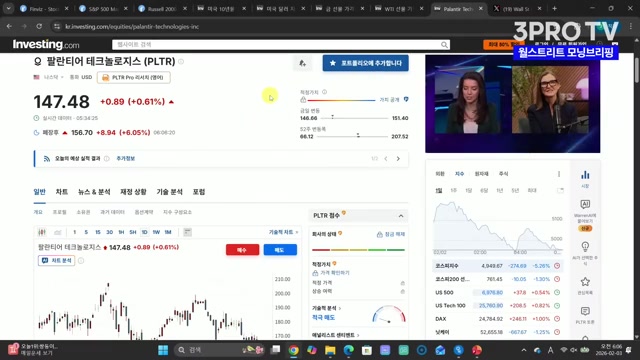Select the 1M chart interval

pos(168,232)
